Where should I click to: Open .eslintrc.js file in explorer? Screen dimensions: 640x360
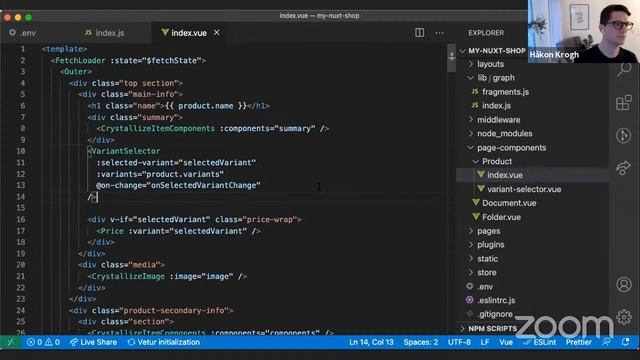tap(496, 300)
